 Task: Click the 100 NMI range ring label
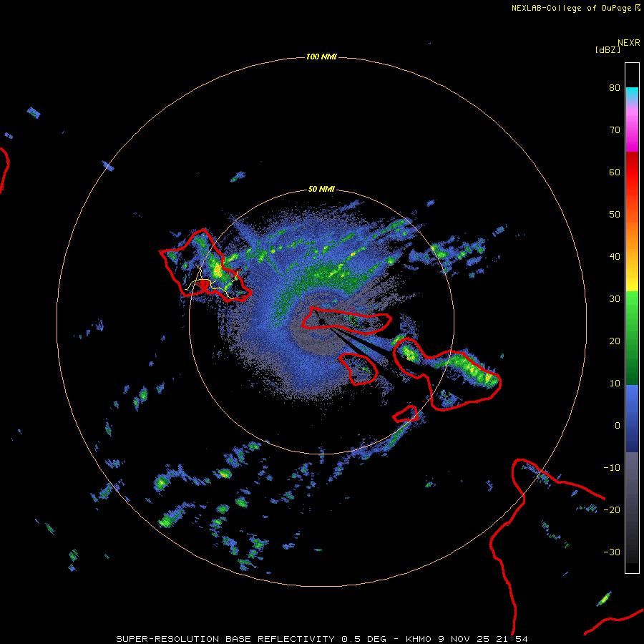(x=321, y=57)
